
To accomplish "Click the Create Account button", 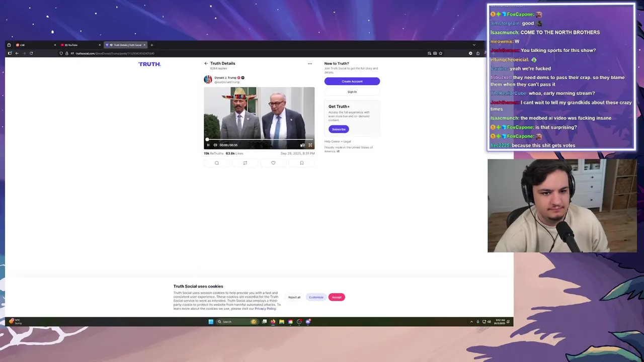I will pyautogui.click(x=352, y=81).
